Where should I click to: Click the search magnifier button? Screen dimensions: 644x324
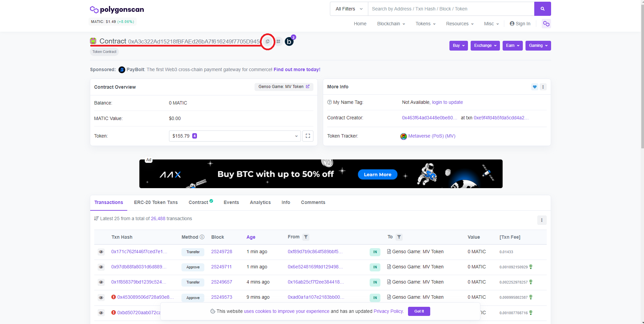pyautogui.click(x=542, y=9)
